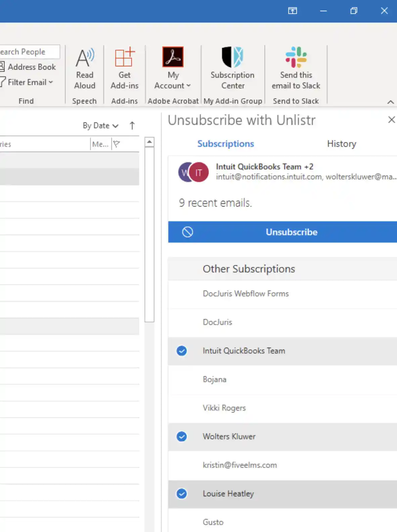
Task: Open Get Add-ins store
Action: tap(124, 69)
